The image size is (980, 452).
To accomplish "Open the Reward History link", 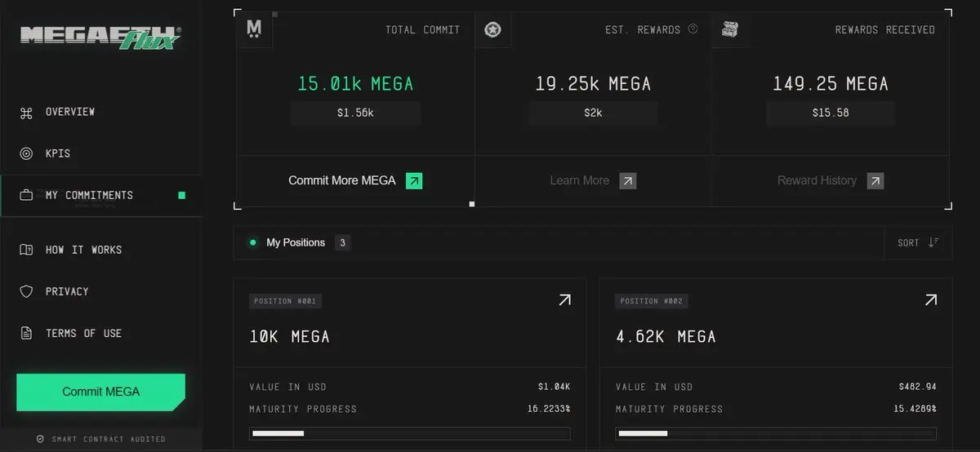I will (x=817, y=180).
